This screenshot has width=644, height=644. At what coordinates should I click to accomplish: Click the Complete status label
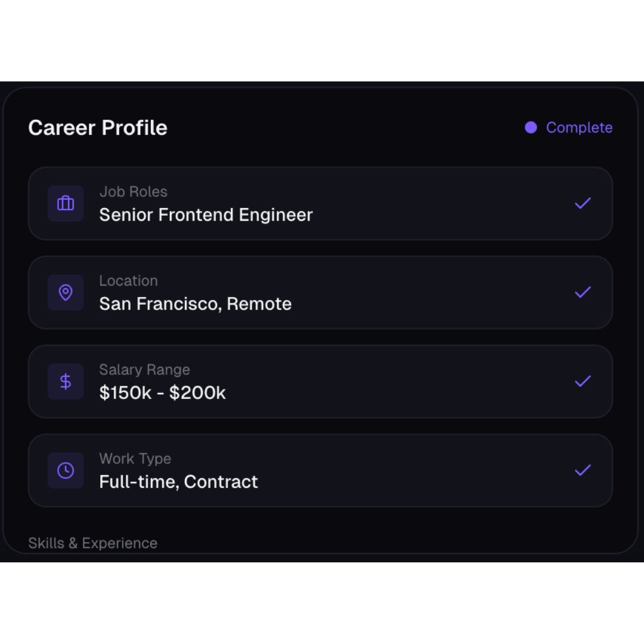(579, 128)
